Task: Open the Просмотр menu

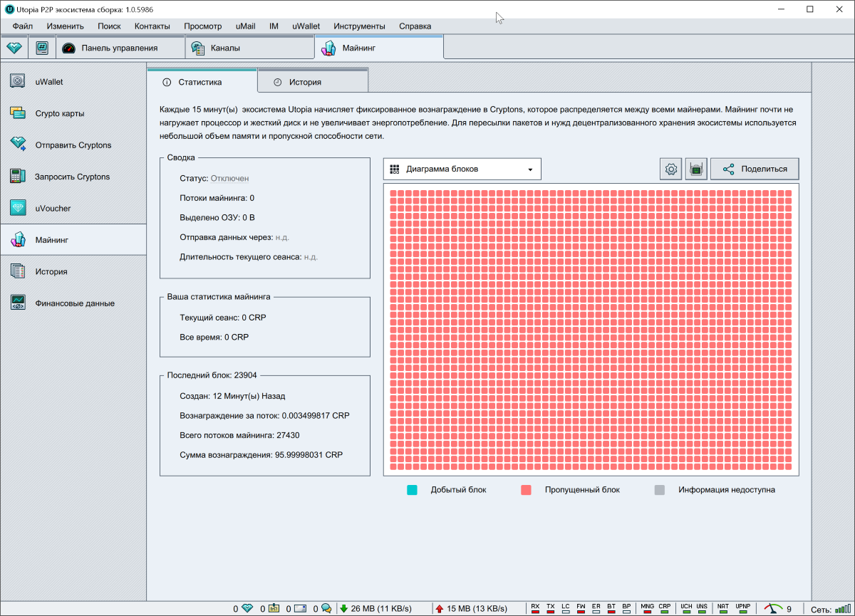Action: click(203, 26)
